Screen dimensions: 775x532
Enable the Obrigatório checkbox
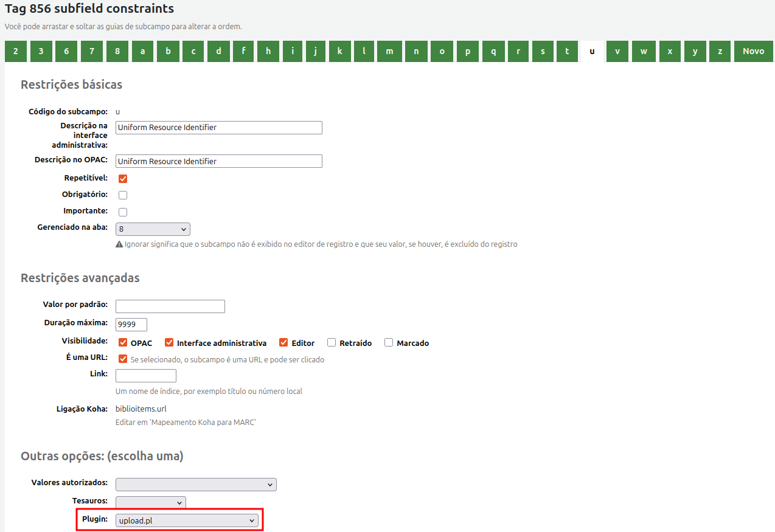click(123, 195)
